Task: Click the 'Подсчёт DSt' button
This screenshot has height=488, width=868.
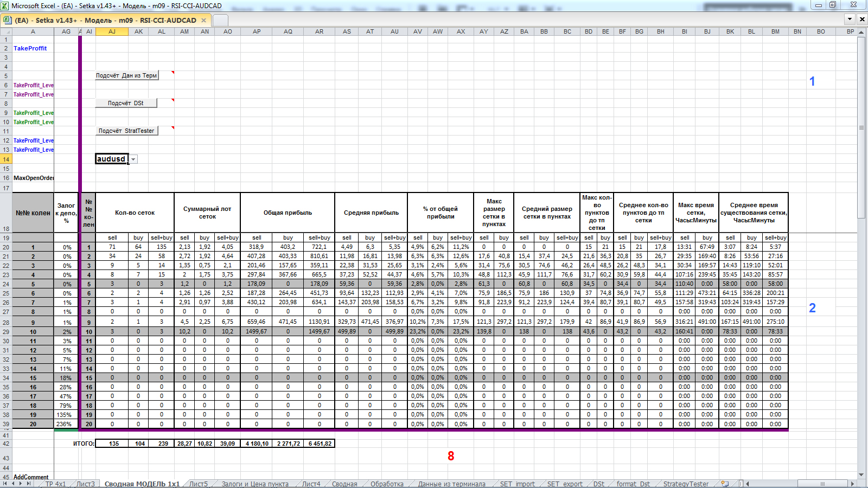Action: (x=126, y=103)
